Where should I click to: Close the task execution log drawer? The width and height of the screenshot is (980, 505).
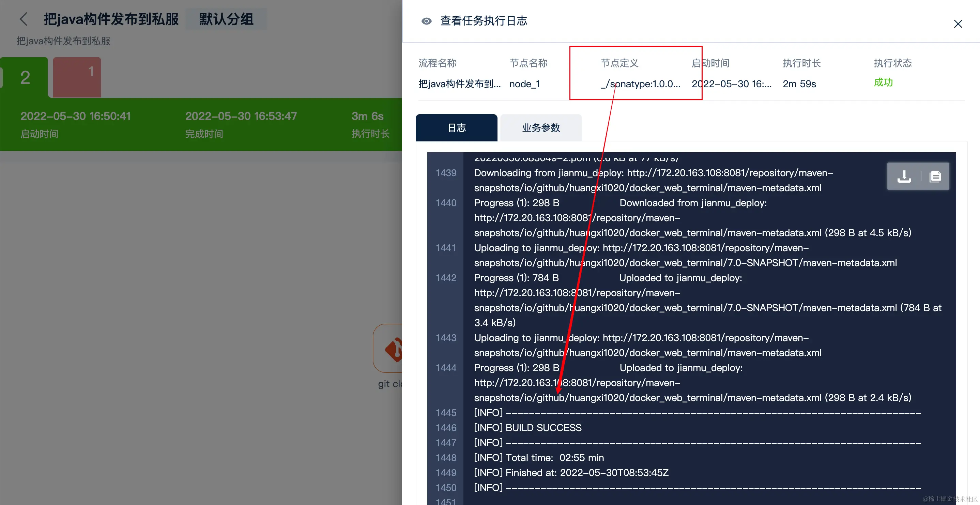pyautogui.click(x=958, y=24)
